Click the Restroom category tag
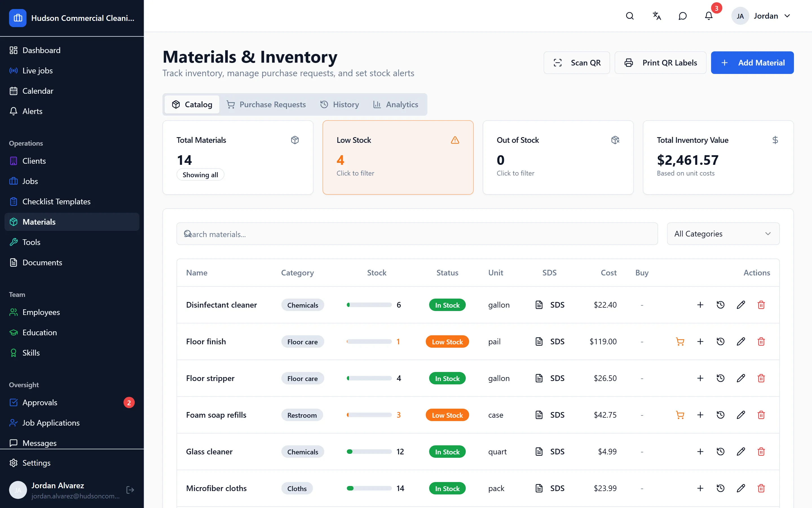The width and height of the screenshot is (812, 508). tap(302, 415)
